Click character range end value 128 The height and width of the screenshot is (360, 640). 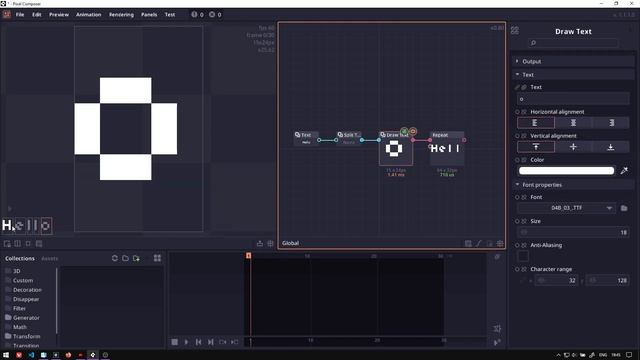point(607,280)
